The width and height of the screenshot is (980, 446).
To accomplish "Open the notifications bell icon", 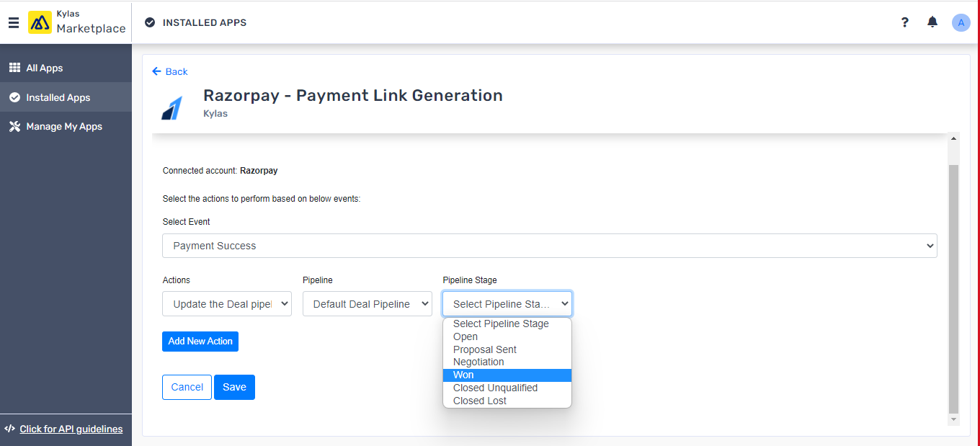I will click(932, 22).
